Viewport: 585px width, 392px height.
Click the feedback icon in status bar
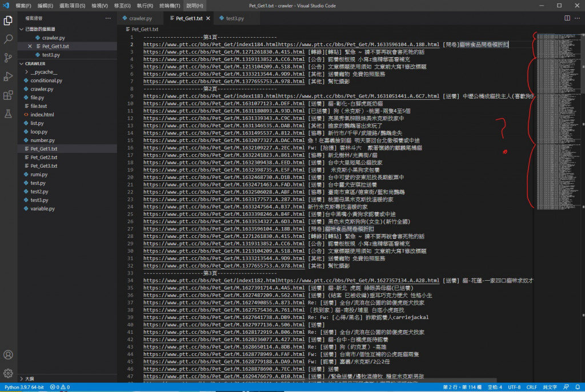[566, 387]
